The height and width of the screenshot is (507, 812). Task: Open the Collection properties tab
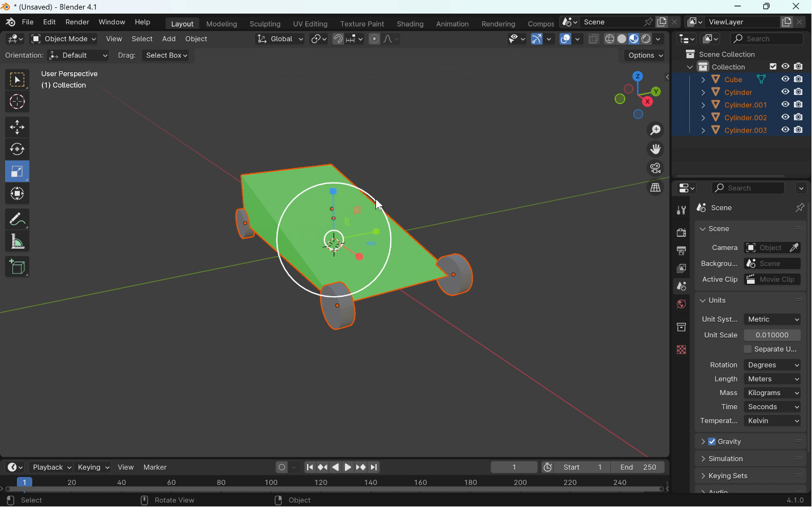pyautogui.click(x=681, y=328)
